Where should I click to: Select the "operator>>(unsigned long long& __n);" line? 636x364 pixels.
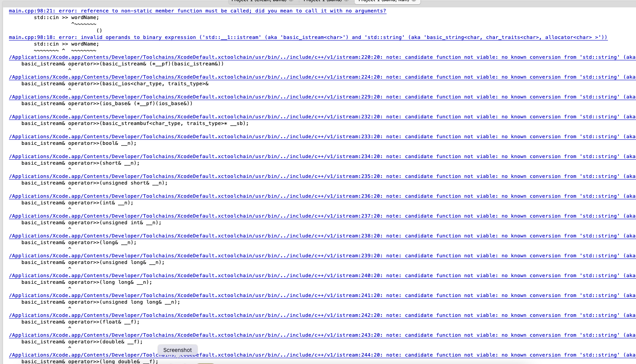pyautogui.click(x=101, y=302)
